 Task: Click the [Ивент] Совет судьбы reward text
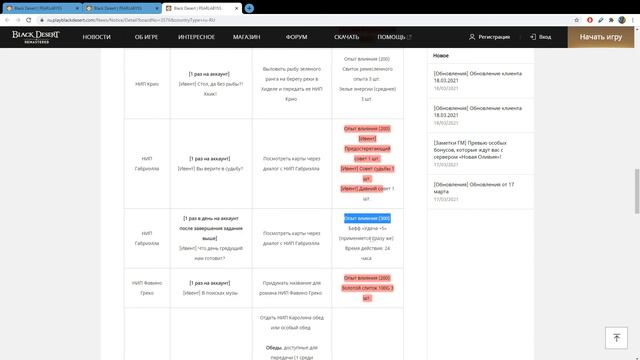(367, 173)
